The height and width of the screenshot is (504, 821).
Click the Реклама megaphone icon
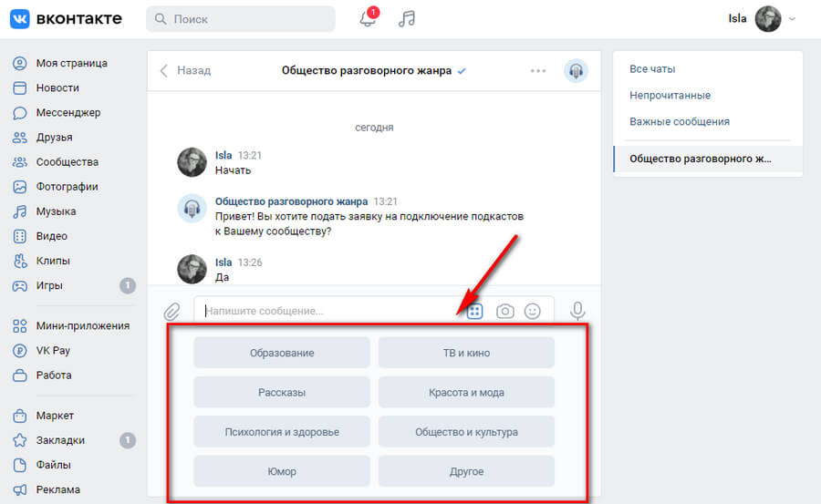click(19, 489)
